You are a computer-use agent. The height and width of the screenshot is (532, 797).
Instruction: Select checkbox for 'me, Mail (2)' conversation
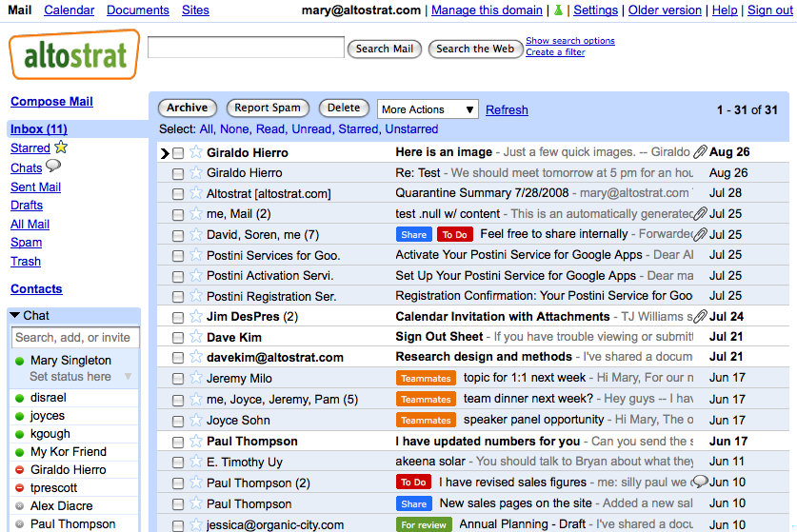click(x=178, y=215)
